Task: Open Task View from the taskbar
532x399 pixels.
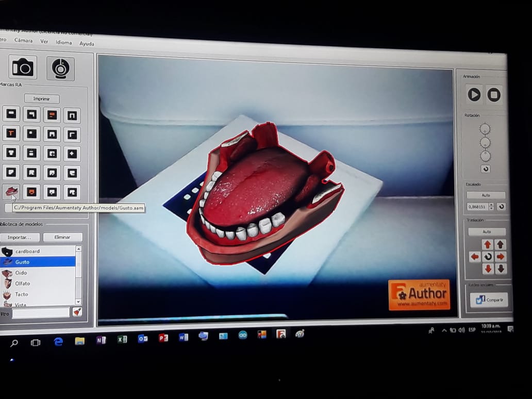Action: (x=36, y=343)
